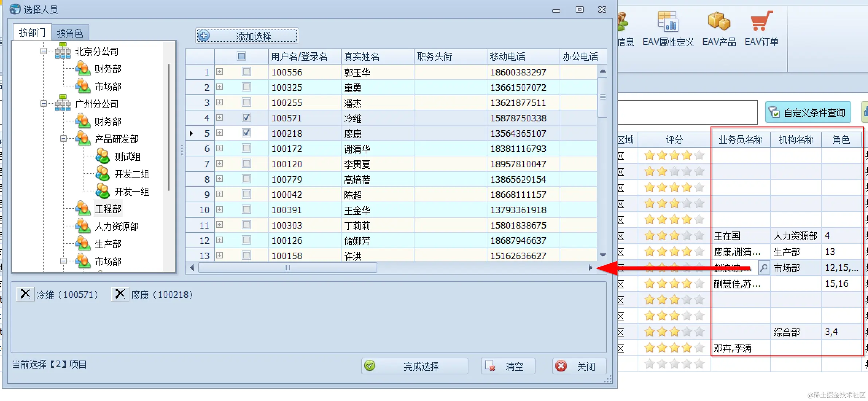Click the 添加选择 button
Screen dimensions: 868x401
point(247,36)
